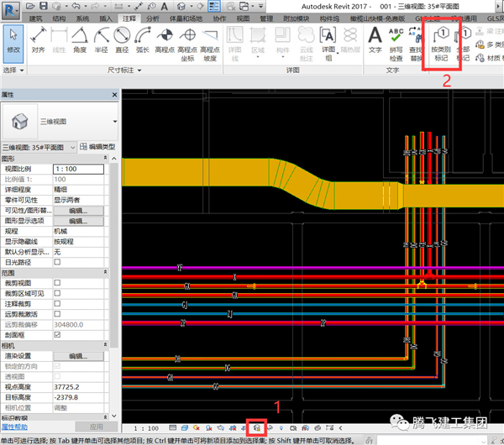Activate the 高程点 spot elevation tool
This screenshot has height=445, width=504.
point(165,39)
